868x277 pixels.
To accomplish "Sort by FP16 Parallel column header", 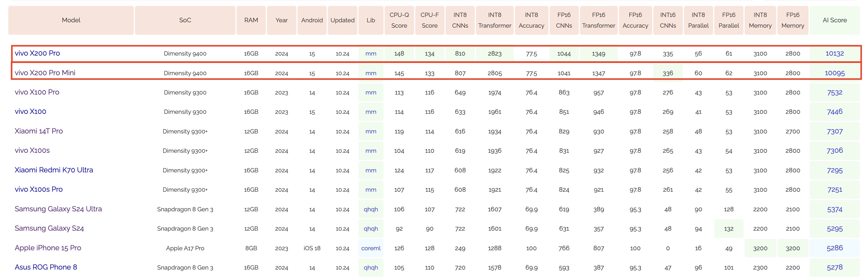I will coord(729,20).
